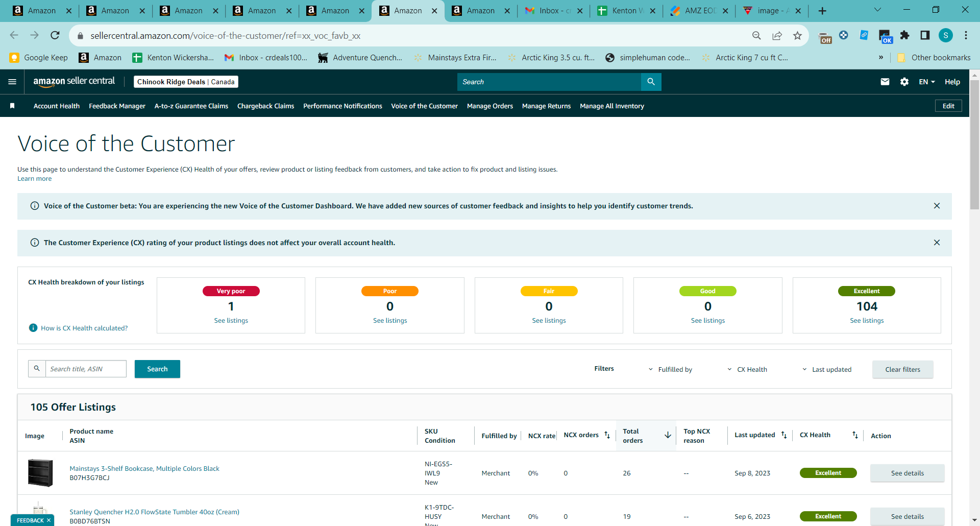Go back using the browser back arrow
The width and height of the screenshot is (980, 526).
tap(14, 35)
